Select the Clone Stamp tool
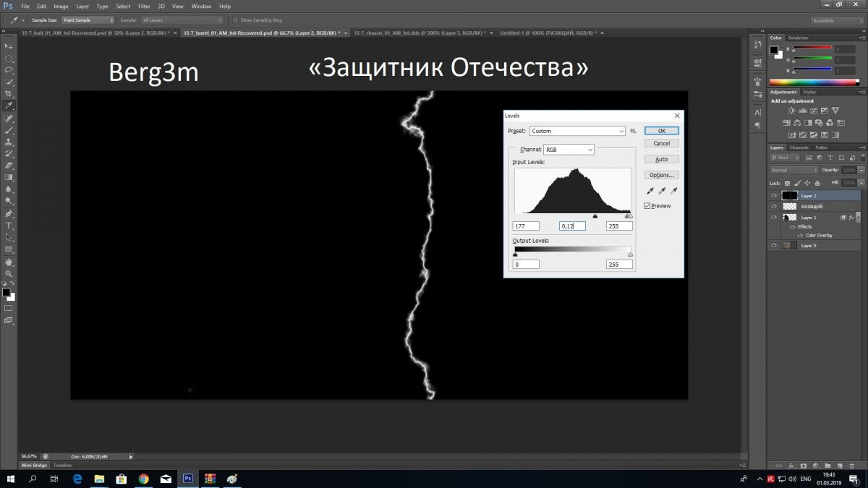Screen dimensions: 868x488 tap(9, 142)
